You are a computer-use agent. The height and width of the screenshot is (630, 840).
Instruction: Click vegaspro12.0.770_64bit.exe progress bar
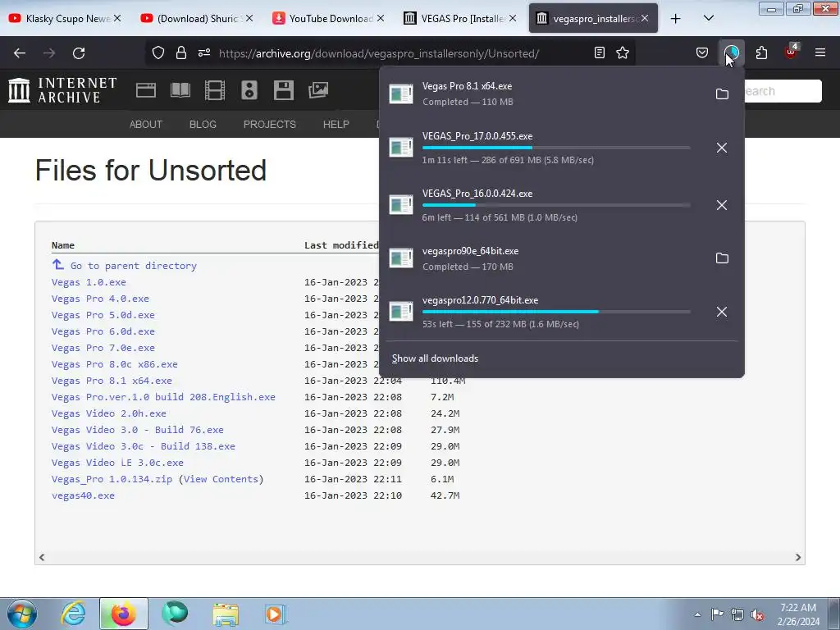coord(556,311)
